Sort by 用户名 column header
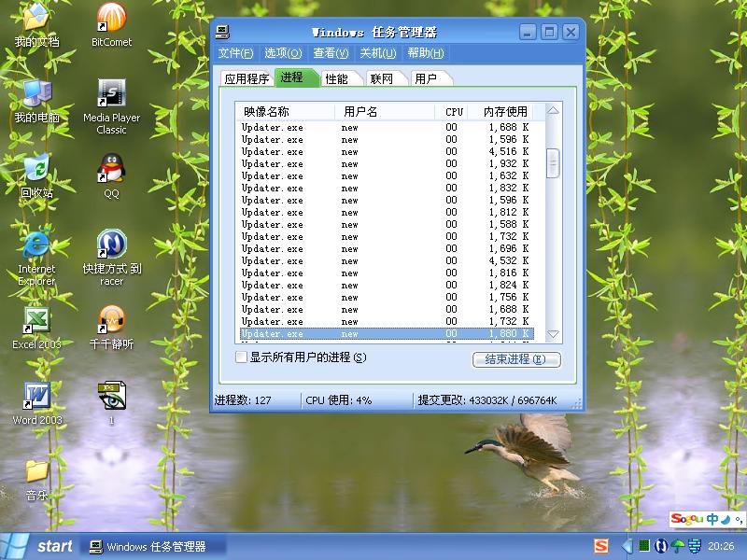 (385, 112)
